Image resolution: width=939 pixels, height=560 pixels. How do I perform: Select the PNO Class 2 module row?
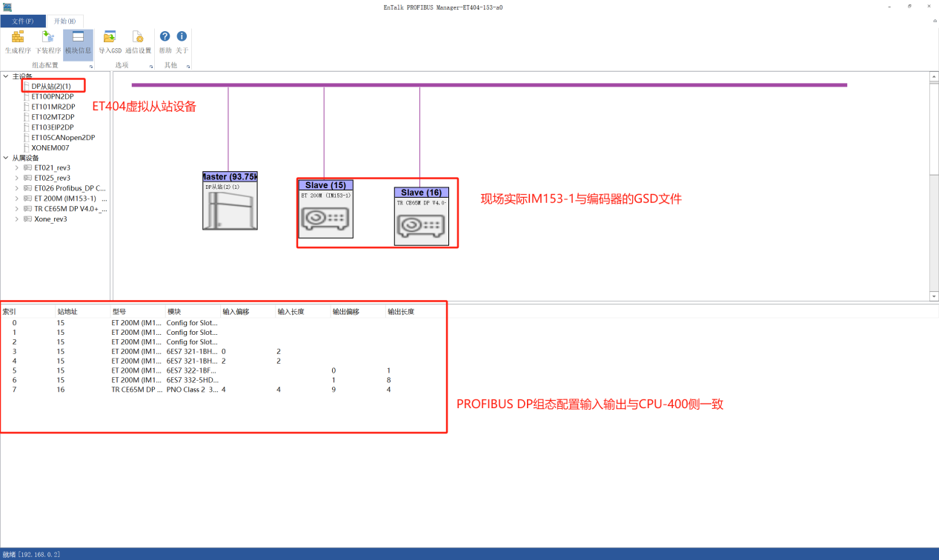tap(221, 390)
